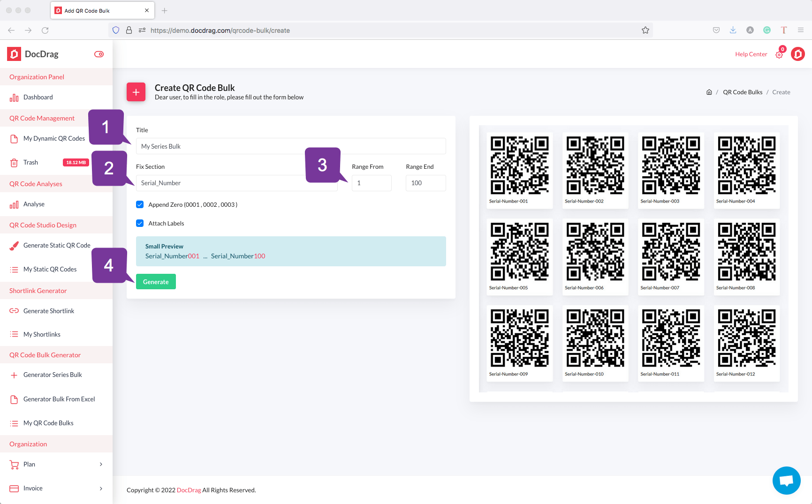Screen dimensions: 812x504
Task: Focus the Title input field
Action: tap(291, 146)
